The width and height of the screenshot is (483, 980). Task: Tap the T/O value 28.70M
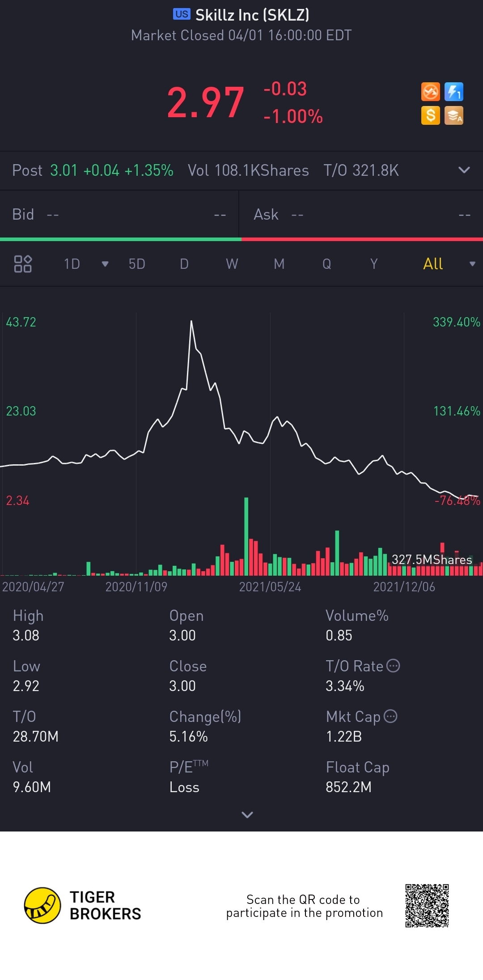(35, 737)
